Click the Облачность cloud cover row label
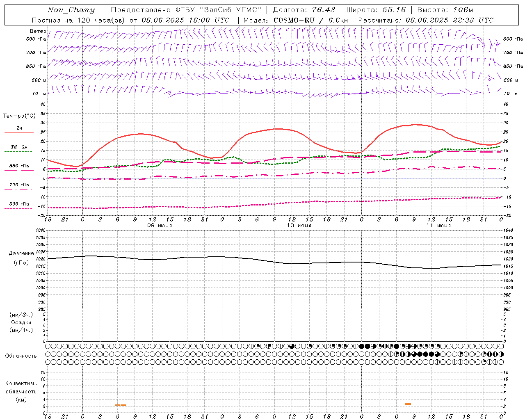525x420 pixels. point(21,356)
